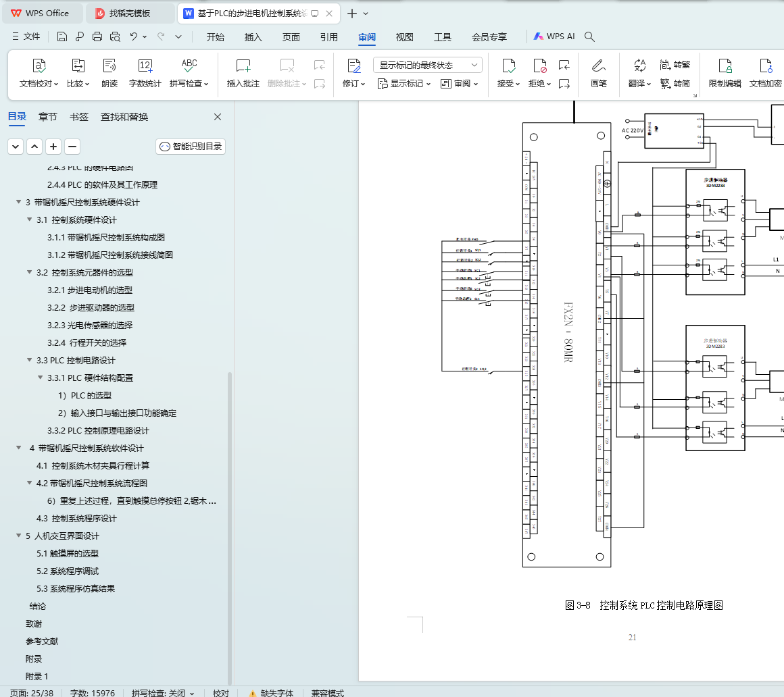Click the 会员专享 membership tab
Viewport: 784px width, 697px height.
click(489, 37)
